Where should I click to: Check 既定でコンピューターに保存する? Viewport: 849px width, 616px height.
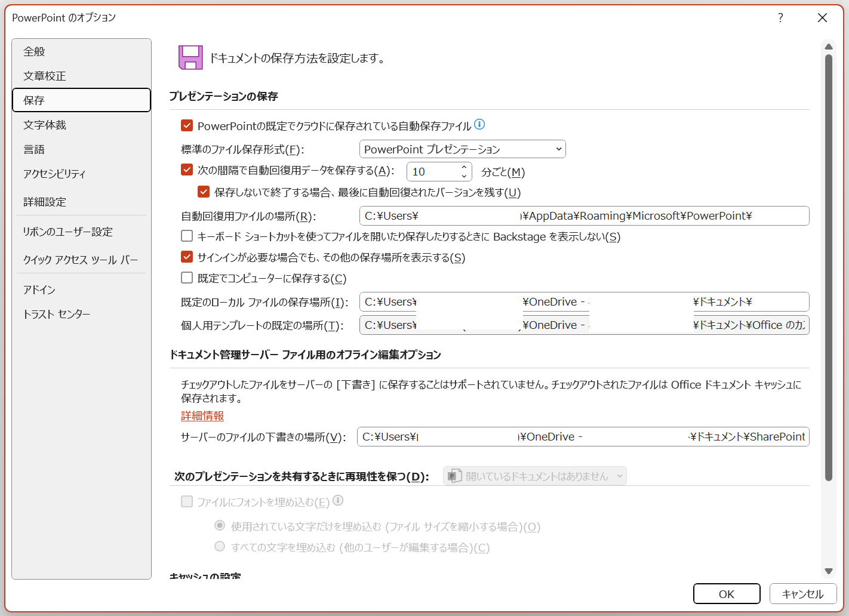coord(187,278)
